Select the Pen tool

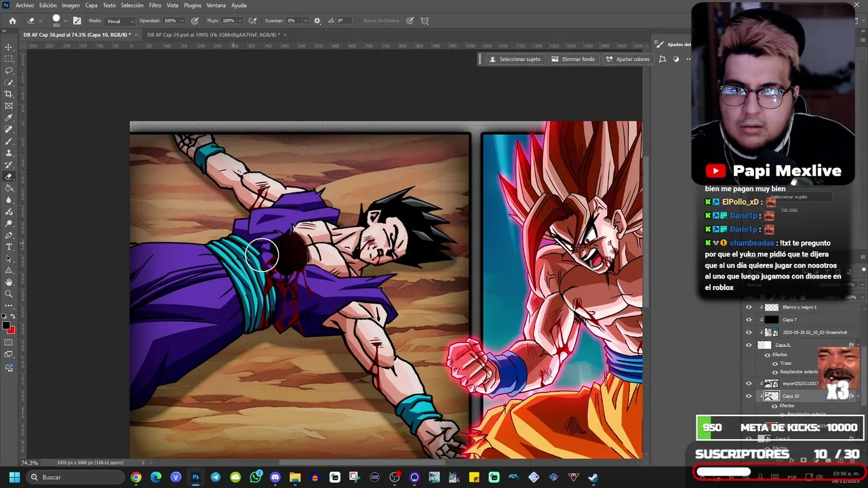point(9,235)
